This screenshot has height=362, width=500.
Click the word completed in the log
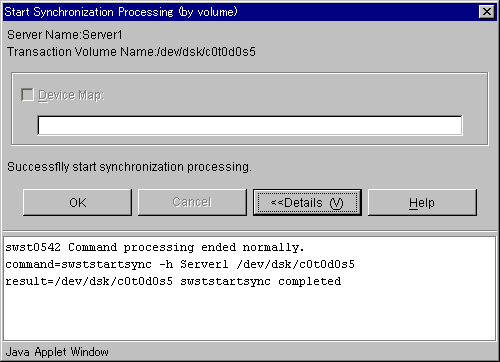tap(310, 282)
